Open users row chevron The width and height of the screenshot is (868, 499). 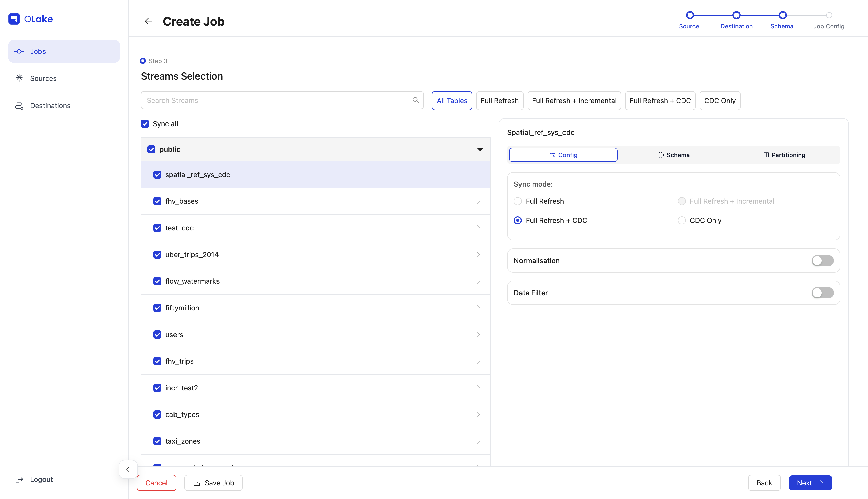click(478, 335)
